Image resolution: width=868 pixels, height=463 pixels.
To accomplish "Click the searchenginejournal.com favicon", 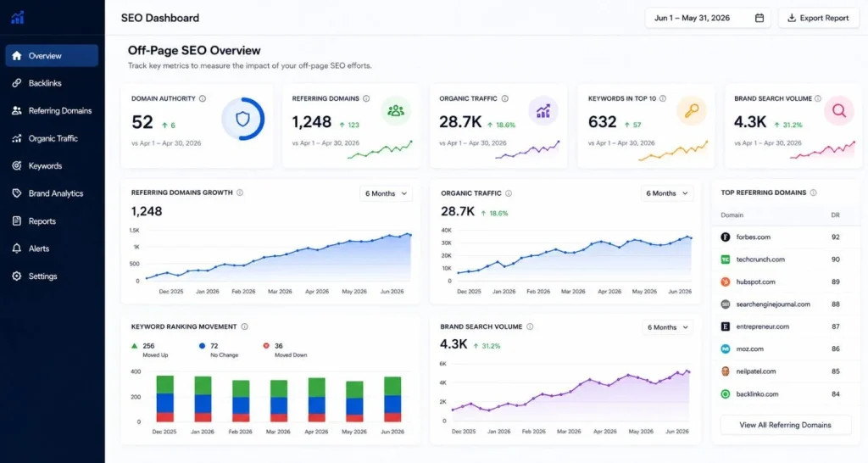I will 726,304.
